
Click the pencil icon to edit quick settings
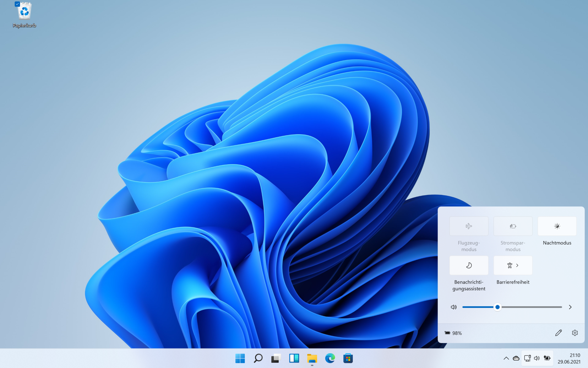pyautogui.click(x=558, y=333)
